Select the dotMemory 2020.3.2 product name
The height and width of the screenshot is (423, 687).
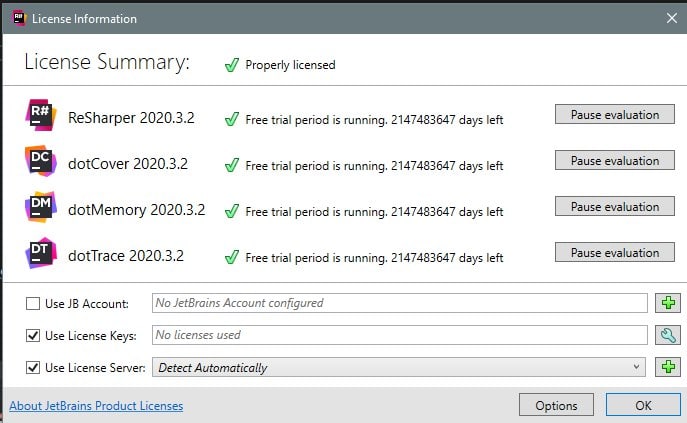click(x=136, y=210)
